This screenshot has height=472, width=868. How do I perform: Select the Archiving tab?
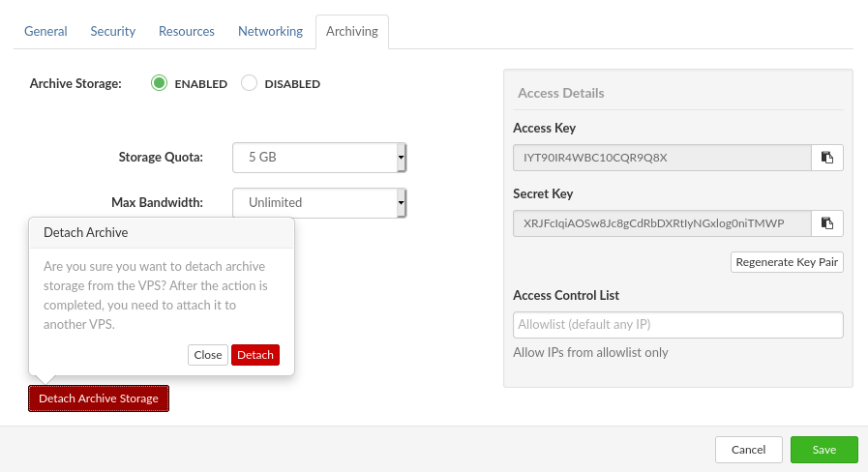(x=352, y=31)
